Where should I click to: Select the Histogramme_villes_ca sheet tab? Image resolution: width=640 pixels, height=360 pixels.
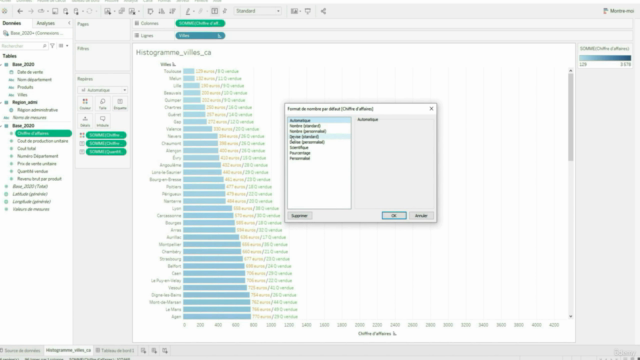pos(68,350)
